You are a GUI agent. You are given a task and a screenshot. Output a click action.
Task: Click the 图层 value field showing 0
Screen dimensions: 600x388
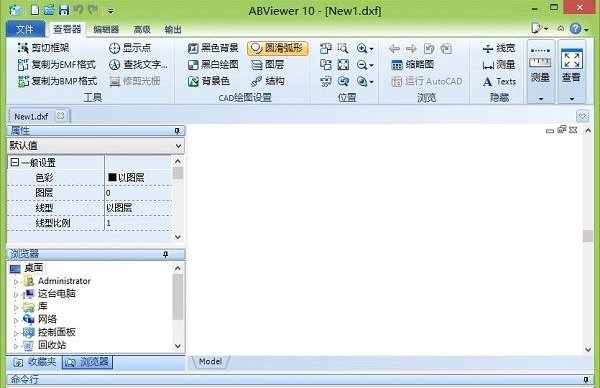click(x=139, y=192)
